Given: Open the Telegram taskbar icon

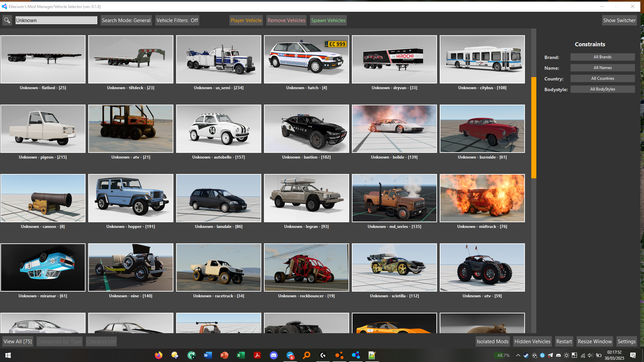Looking at the screenshot, I should coord(290,355).
